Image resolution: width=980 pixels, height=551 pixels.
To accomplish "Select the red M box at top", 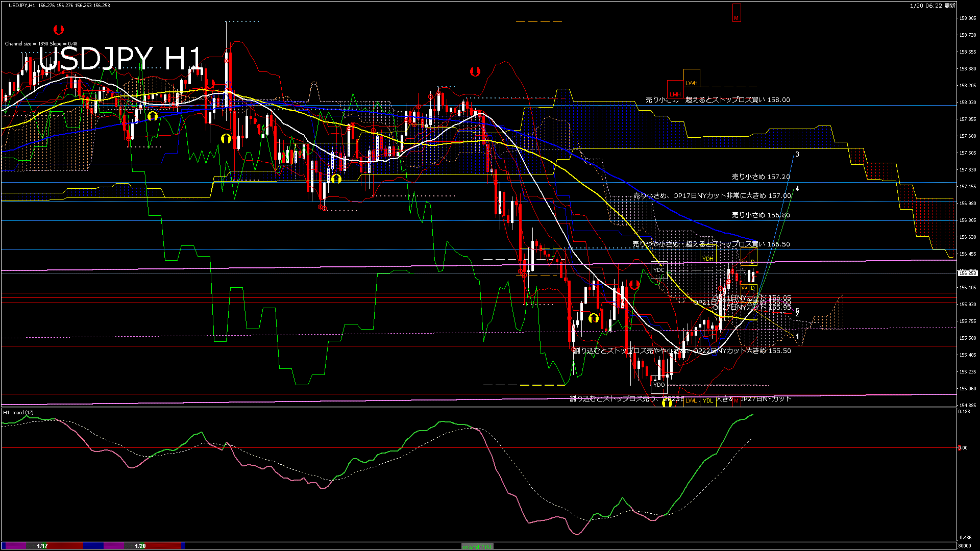I will (736, 13).
